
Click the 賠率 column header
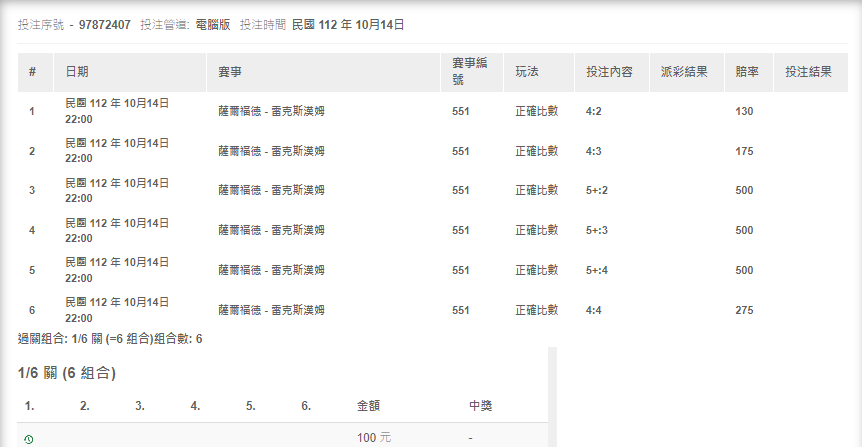tap(747, 71)
